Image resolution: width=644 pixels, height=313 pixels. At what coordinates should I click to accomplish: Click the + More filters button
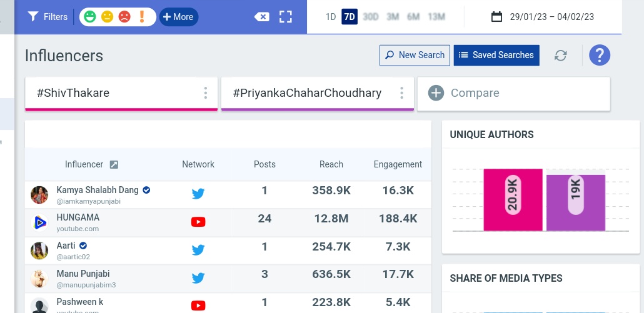click(x=179, y=17)
